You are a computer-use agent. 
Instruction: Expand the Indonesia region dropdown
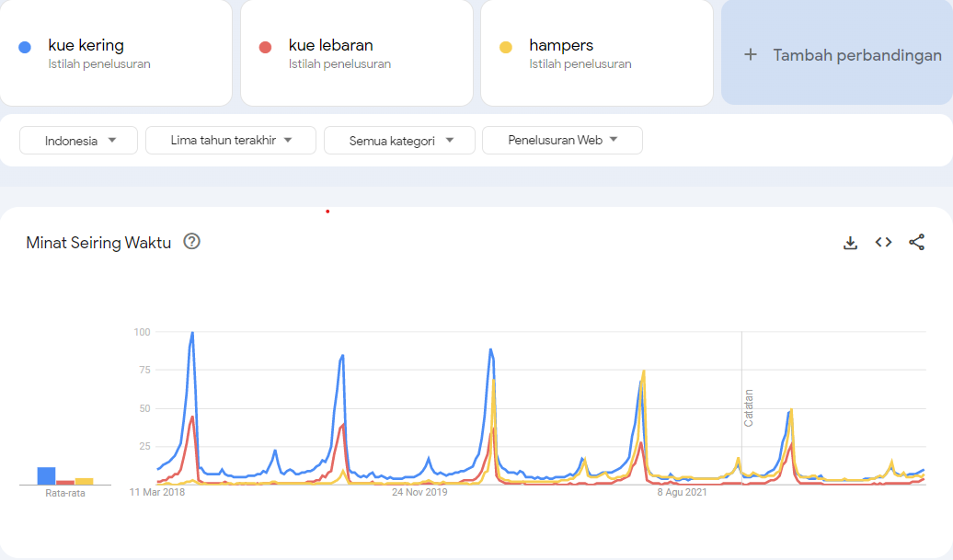(79, 141)
